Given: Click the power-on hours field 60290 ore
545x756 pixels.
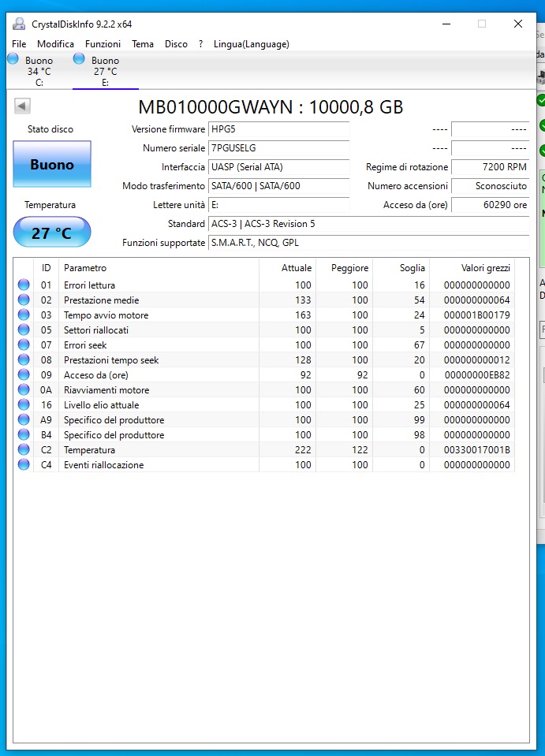Looking at the screenshot, I should [x=491, y=204].
